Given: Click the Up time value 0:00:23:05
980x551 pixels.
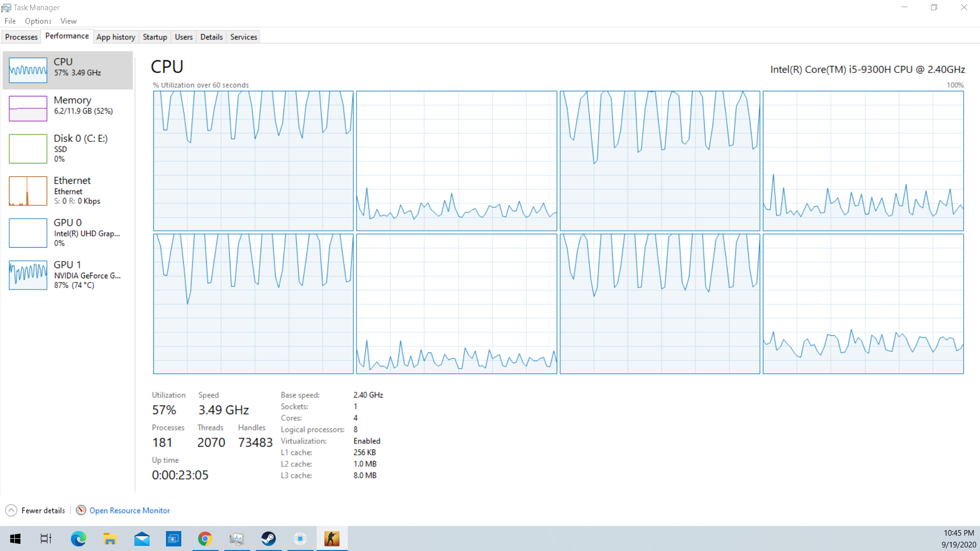Looking at the screenshot, I should point(180,475).
